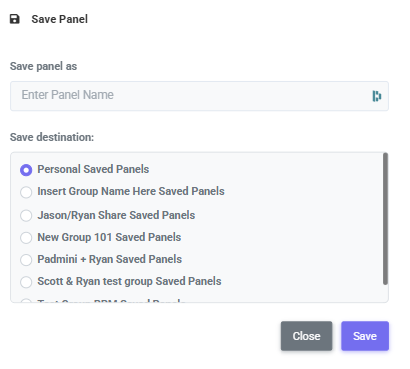Click the 'Save destination:' label
Image resolution: width=410 pixels, height=369 pixels.
(x=52, y=137)
